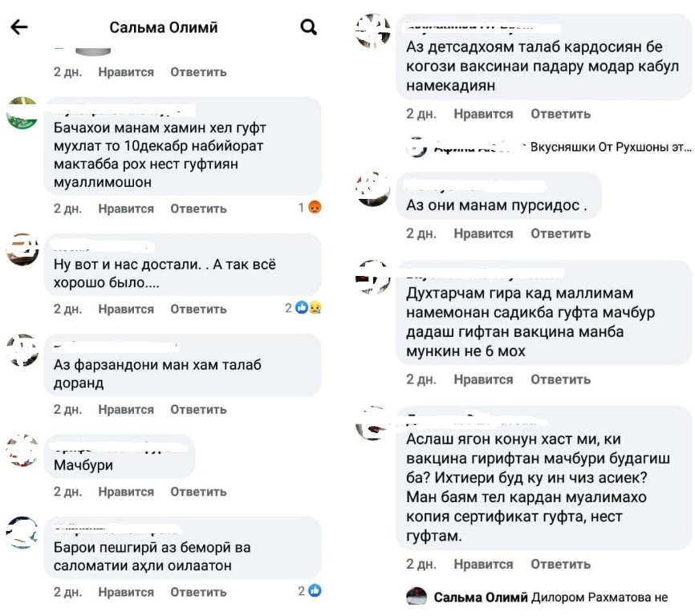Reply to the 'Ну вот и нас достали' comment
695x616 pixels.
pos(198,309)
